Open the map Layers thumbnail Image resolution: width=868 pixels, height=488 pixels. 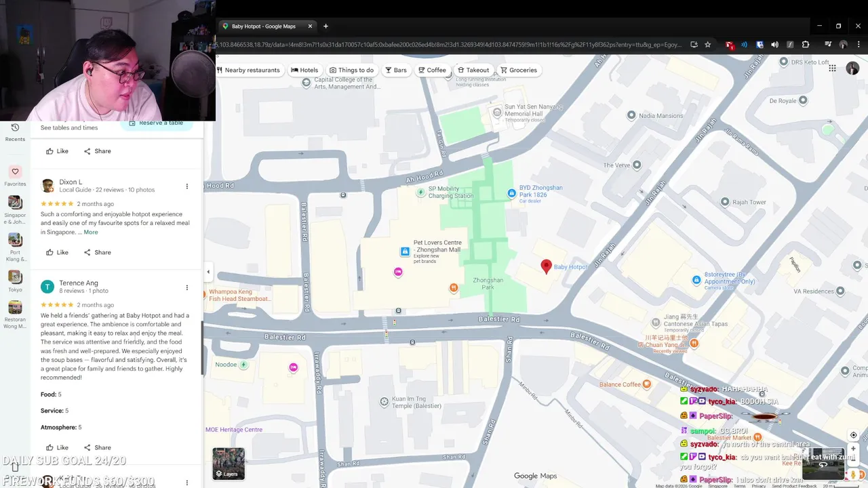click(x=229, y=464)
